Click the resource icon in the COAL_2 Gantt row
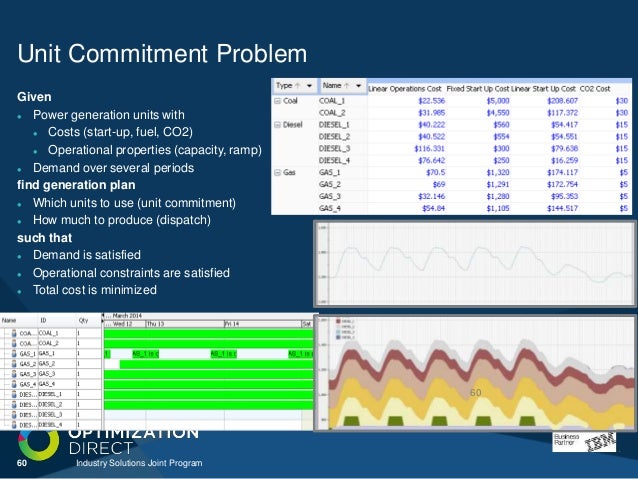This screenshot has height=479, width=638. click(x=14, y=343)
